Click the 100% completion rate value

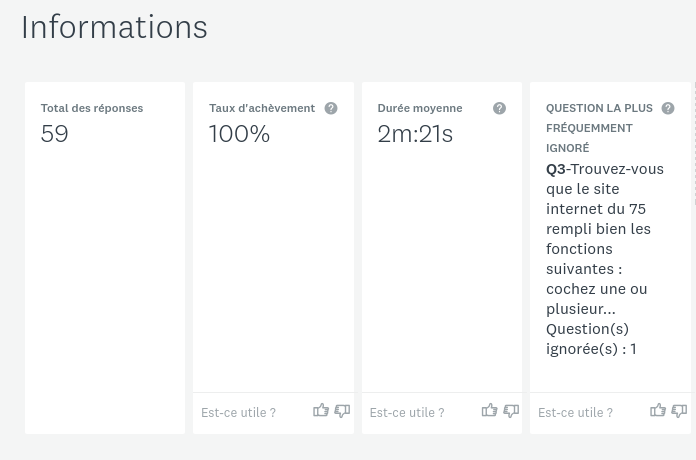click(239, 134)
